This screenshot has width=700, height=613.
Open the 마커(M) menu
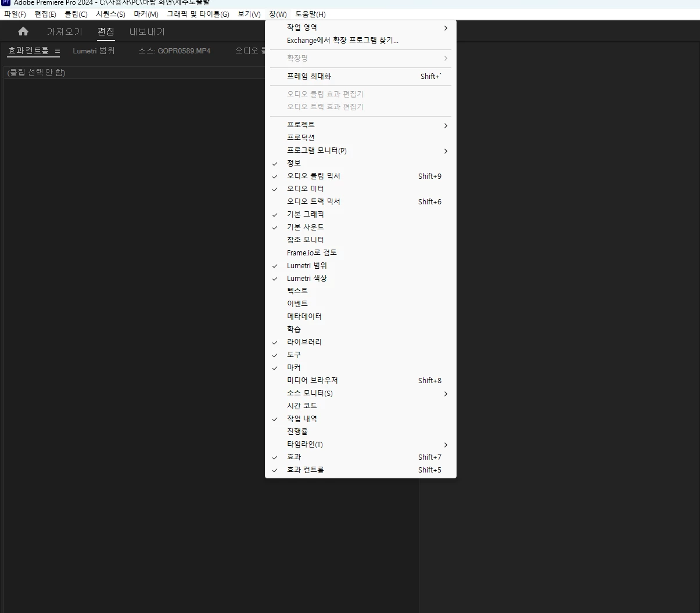click(x=146, y=14)
